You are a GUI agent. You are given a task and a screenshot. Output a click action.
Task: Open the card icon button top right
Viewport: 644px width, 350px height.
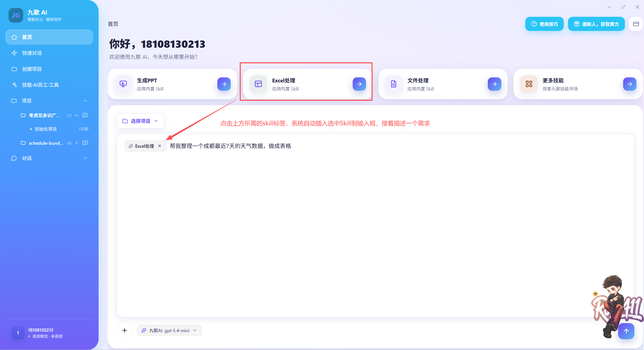[636, 24]
